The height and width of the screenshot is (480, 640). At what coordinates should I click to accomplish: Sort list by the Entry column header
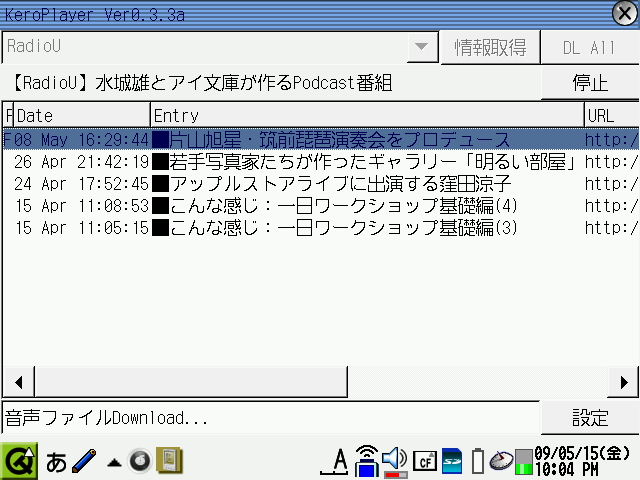367,115
